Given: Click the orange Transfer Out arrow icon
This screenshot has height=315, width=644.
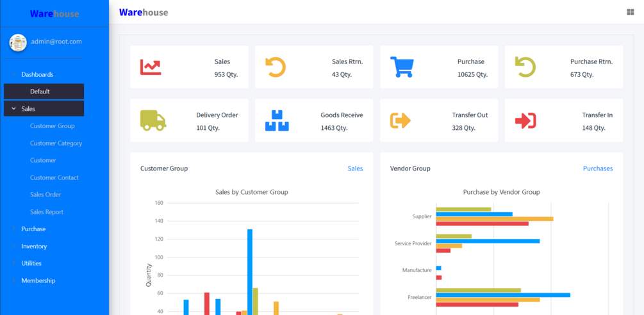Looking at the screenshot, I should pos(400,120).
